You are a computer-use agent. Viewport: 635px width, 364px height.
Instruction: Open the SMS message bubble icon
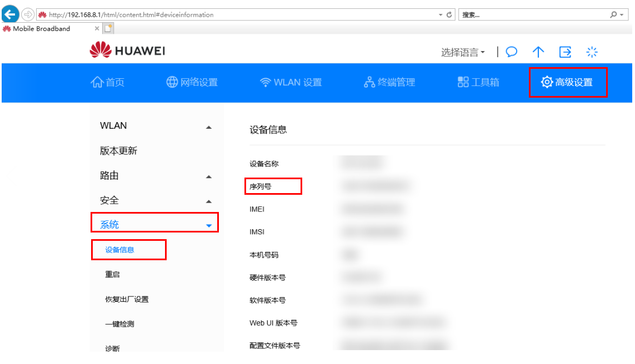coord(512,52)
